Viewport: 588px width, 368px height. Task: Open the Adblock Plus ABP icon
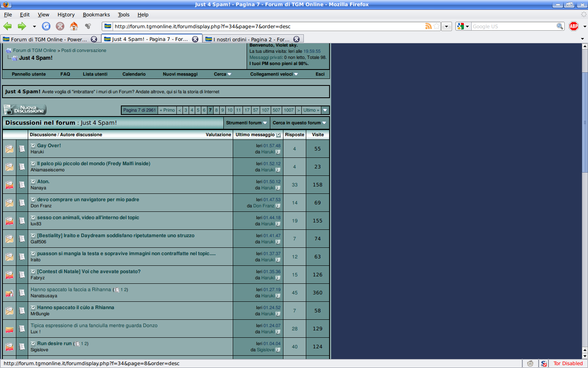click(x=574, y=26)
